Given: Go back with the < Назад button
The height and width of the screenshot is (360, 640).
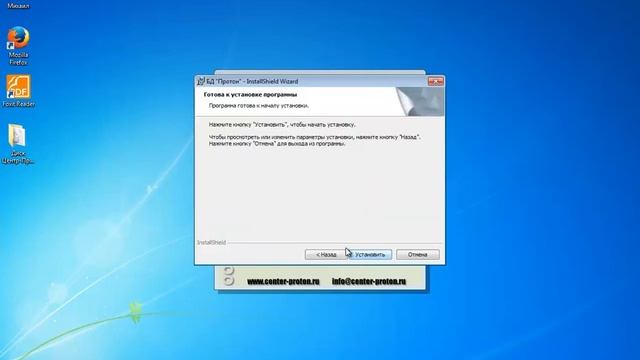Looking at the screenshot, I should point(326,254).
